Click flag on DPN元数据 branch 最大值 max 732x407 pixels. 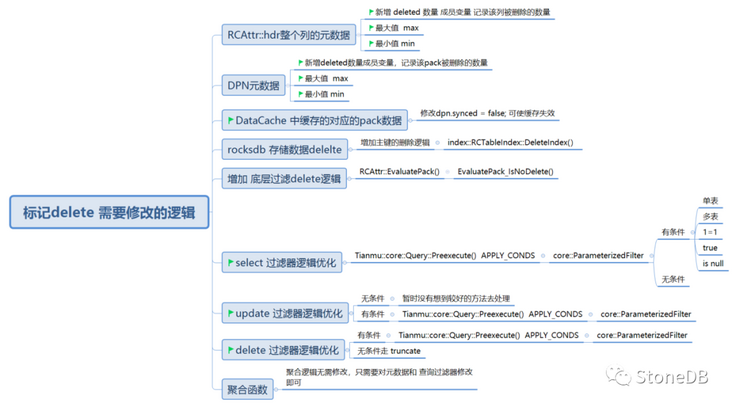tap(301, 78)
